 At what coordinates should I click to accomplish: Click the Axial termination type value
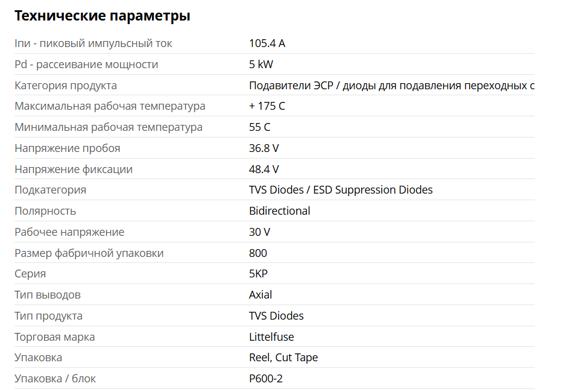(x=260, y=295)
